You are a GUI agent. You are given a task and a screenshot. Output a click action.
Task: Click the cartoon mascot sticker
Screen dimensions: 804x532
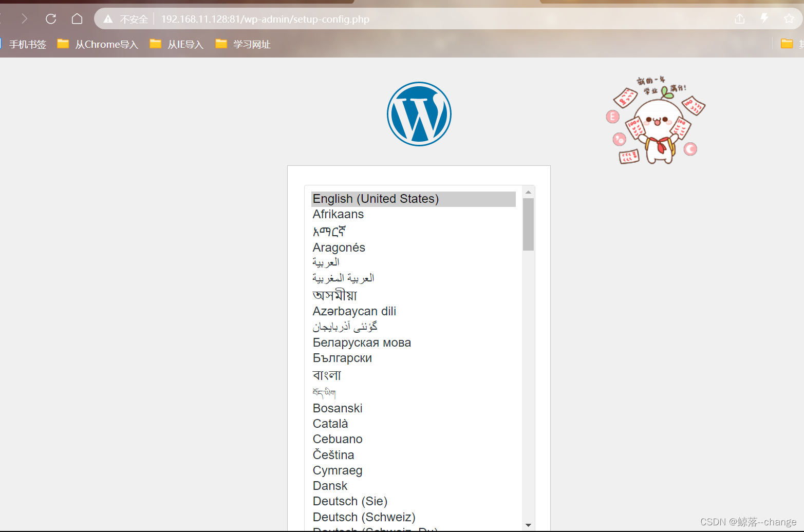[656, 120]
